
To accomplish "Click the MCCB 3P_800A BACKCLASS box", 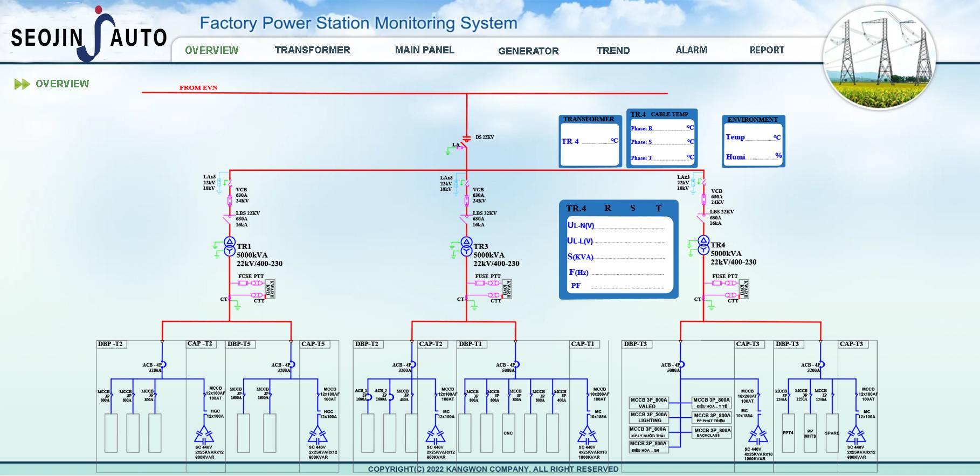I will tap(712, 432).
